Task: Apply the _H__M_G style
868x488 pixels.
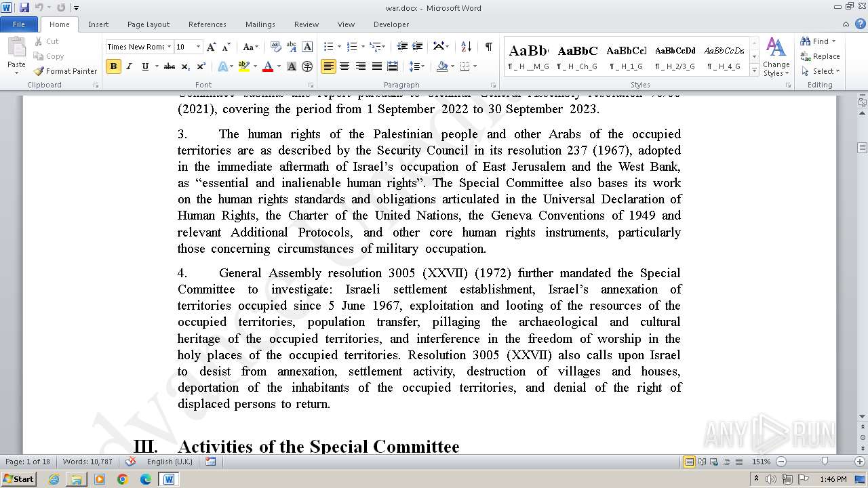Action: [x=528, y=57]
